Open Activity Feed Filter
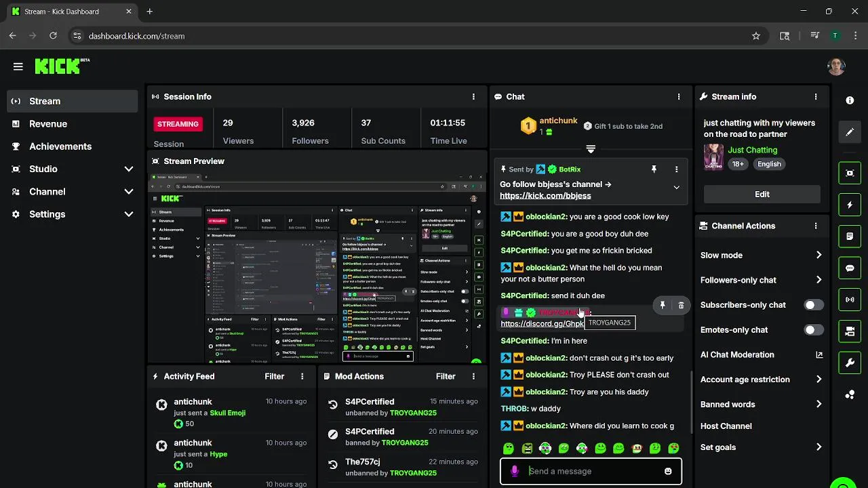This screenshot has height=488, width=868. [275, 377]
